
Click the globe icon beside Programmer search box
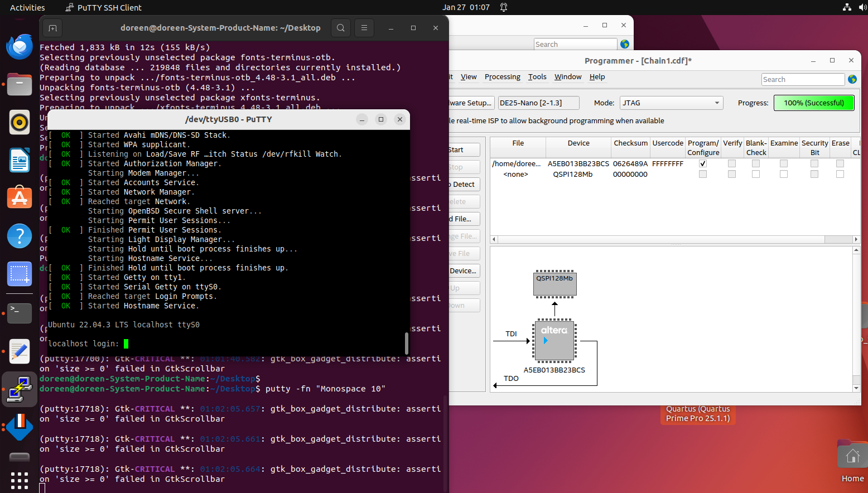coord(852,79)
